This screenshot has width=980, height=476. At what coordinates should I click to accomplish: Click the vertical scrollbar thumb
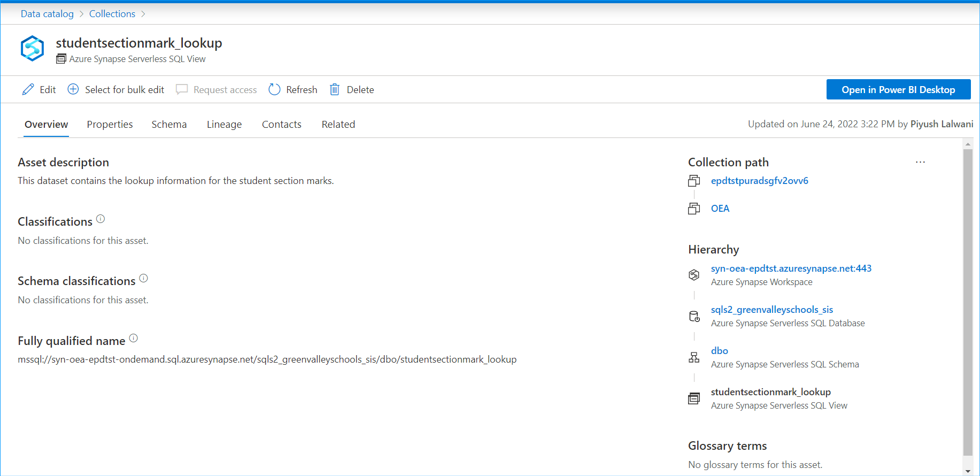pos(968,302)
